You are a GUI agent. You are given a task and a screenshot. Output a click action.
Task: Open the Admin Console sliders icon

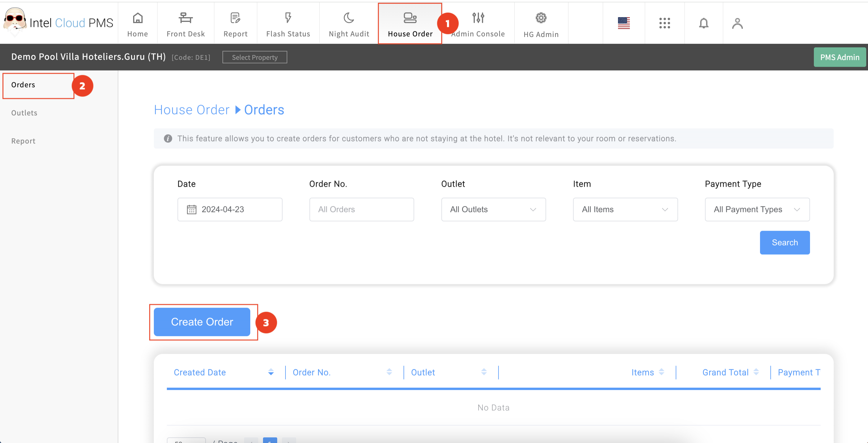[478, 18]
